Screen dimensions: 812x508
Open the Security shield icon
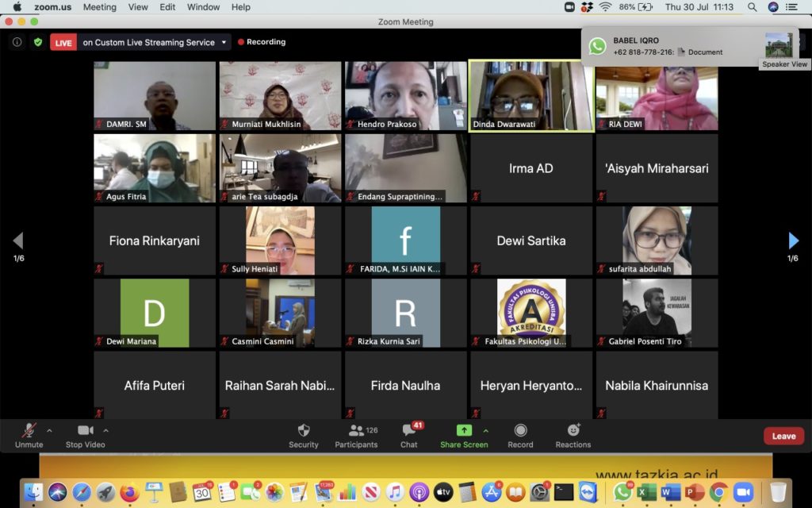coord(303,431)
